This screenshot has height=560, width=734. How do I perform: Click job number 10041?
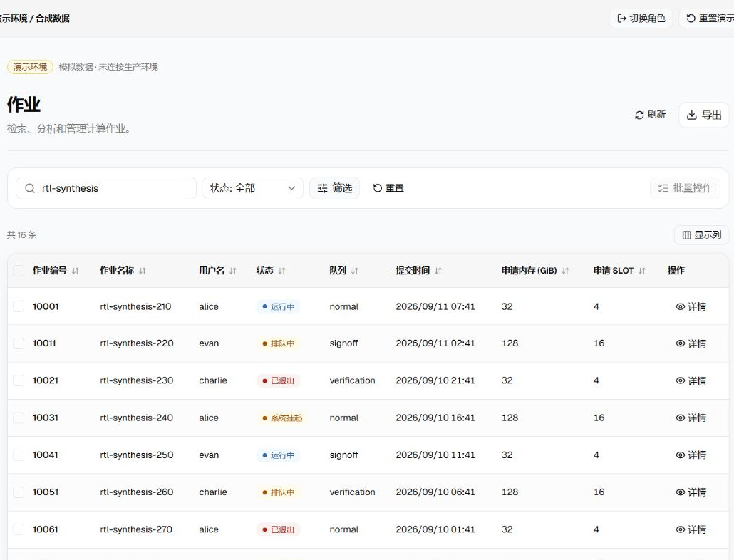point(46,455)
